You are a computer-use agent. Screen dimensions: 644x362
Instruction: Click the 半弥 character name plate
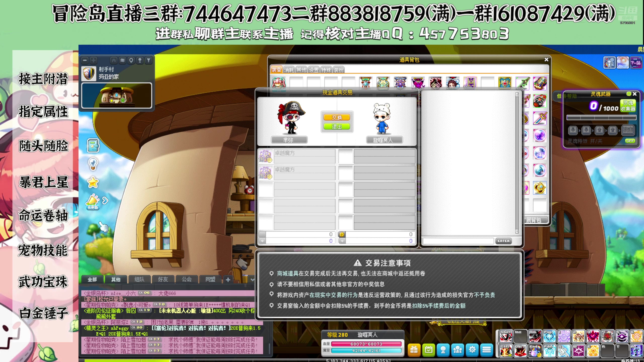[289, 140]
